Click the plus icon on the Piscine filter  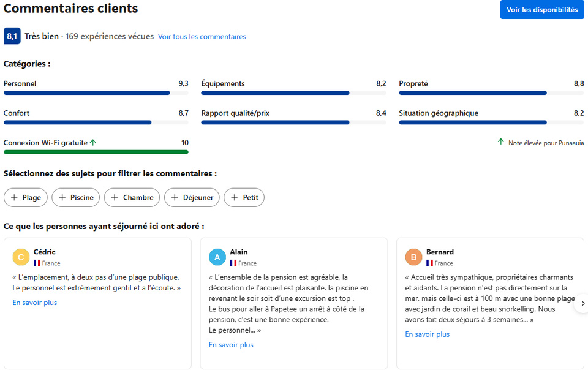pos(62,197)
